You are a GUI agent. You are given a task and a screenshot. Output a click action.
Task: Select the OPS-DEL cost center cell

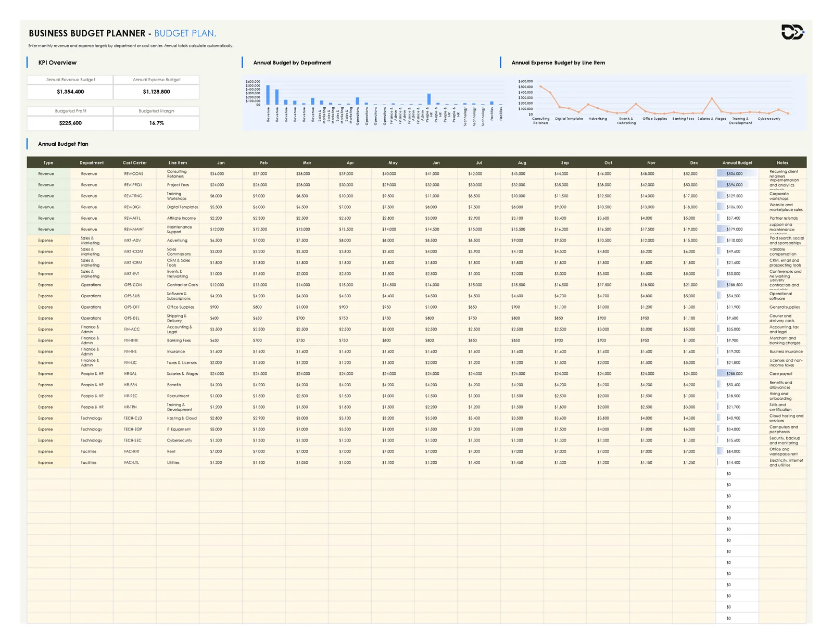coord(135,318)
